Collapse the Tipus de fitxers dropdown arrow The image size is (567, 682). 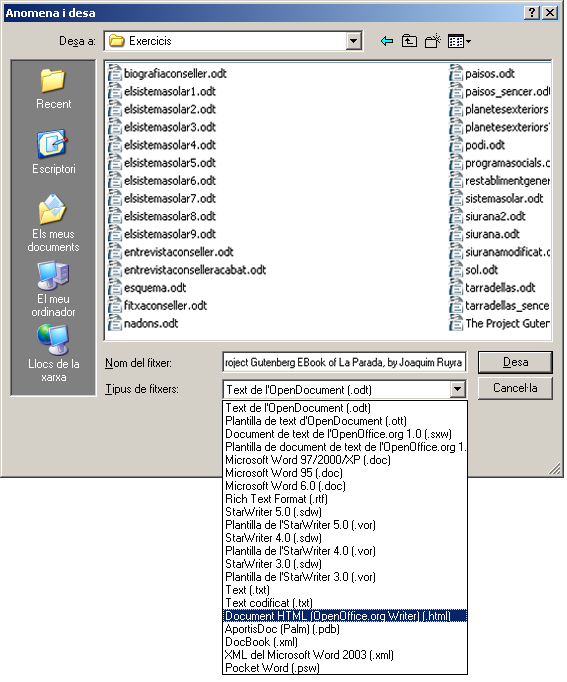pos(457,389)
